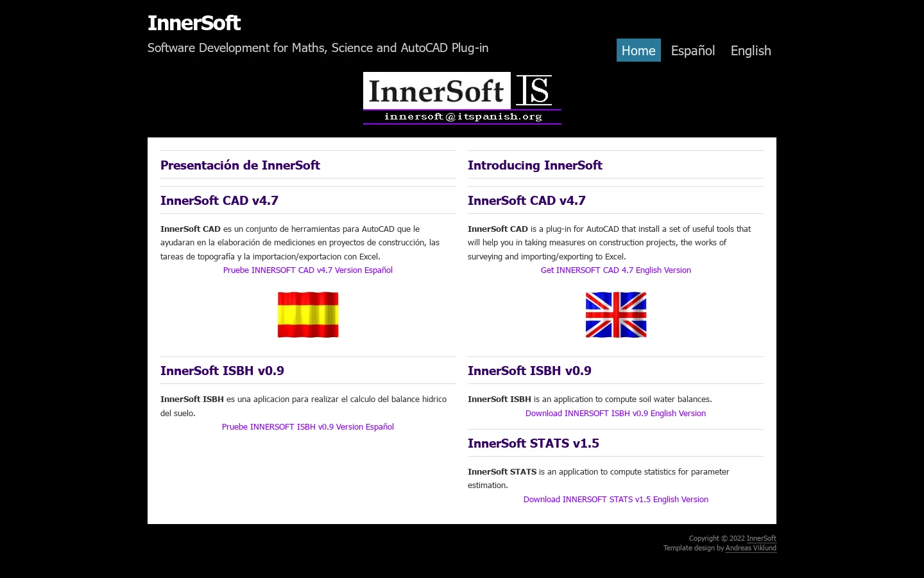
Task: Open Pruebe INNERSOFT CAD v4.7 Version Español link
Action: coord(308,270)
